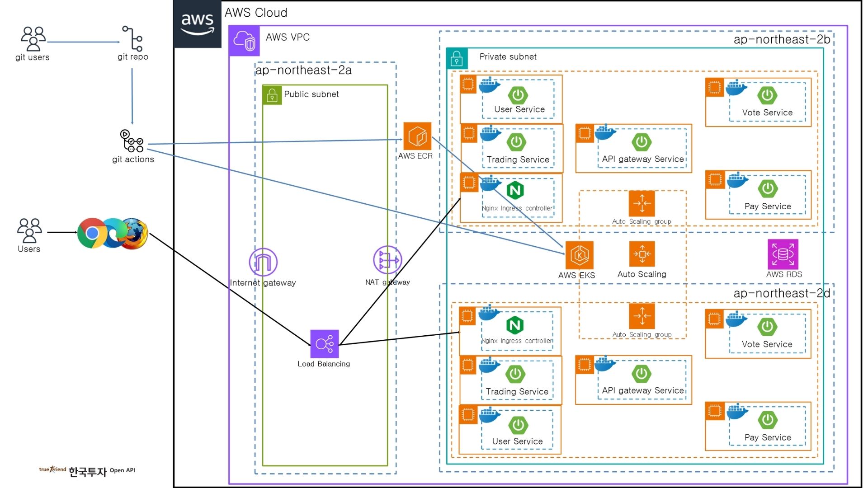Click the AWS ECR icon
Screen dimensions: 868x488
tap(417, 136)
